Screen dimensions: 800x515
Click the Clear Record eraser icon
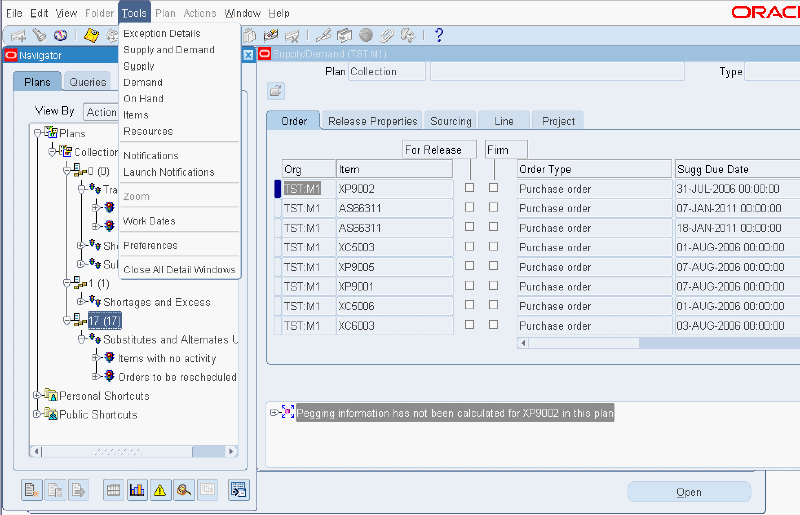270,35
